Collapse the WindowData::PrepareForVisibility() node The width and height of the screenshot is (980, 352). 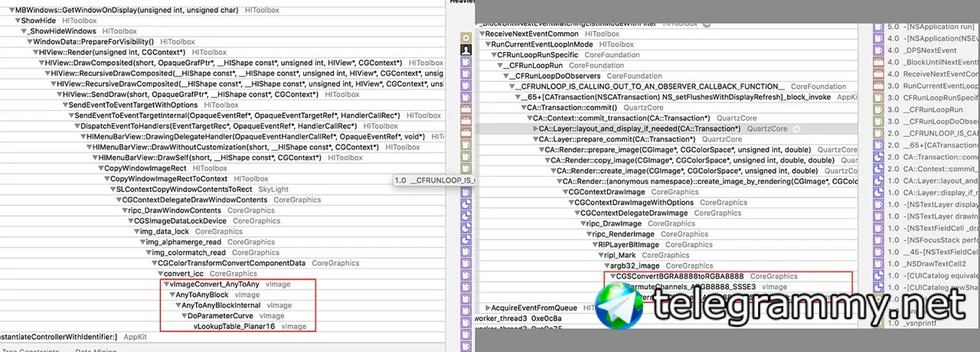point(29,41)
